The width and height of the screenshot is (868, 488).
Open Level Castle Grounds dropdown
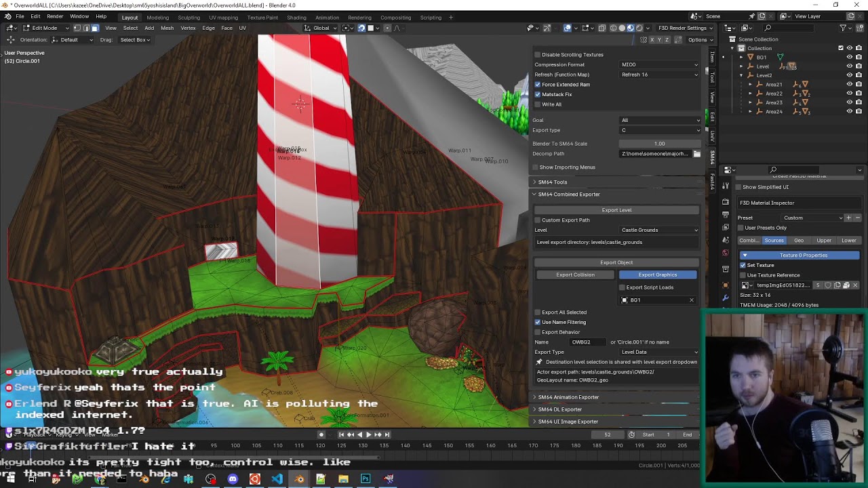click(659, 230)
